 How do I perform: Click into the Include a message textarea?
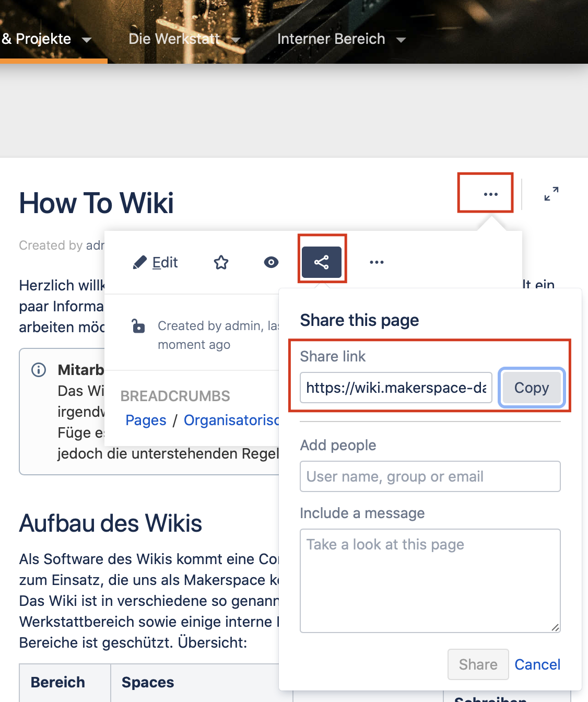tap(430, 580)
